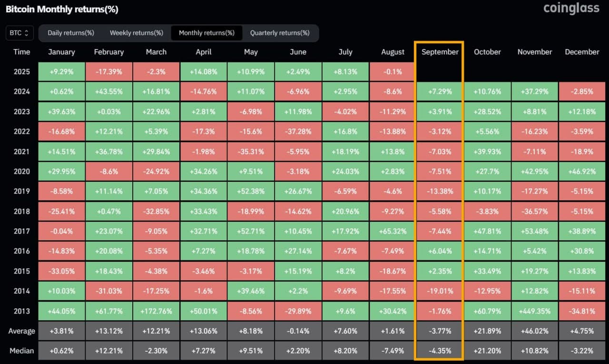Click the September average -3.77% cell

click(x=440, y=331)
